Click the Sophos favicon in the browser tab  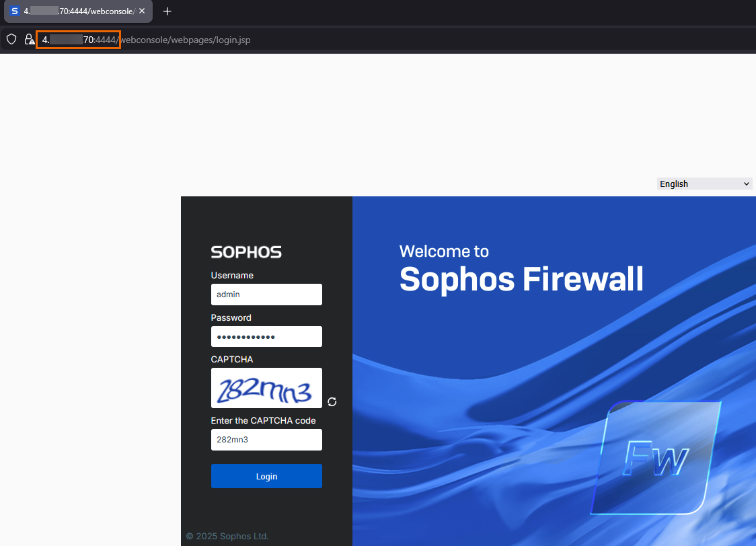point(14,11)
